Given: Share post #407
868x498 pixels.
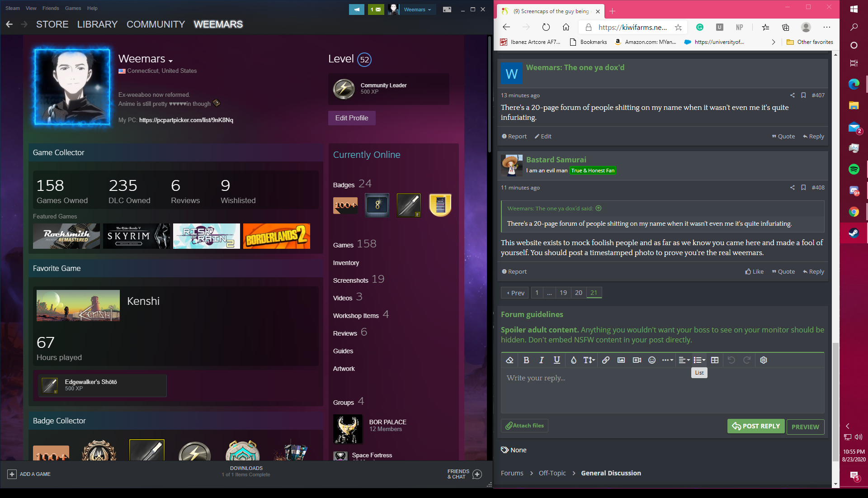Looking at the screenshot, I should pos(792,95).
